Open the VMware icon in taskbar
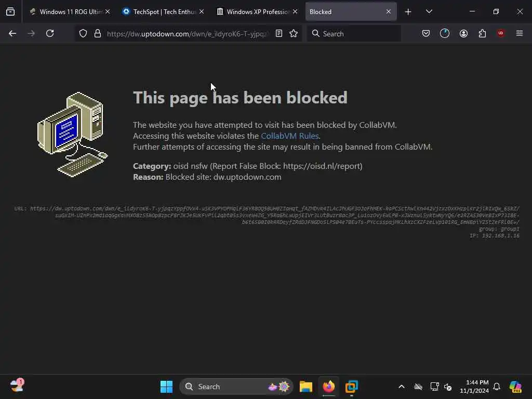The image size is (532, 399). point(352,387)
